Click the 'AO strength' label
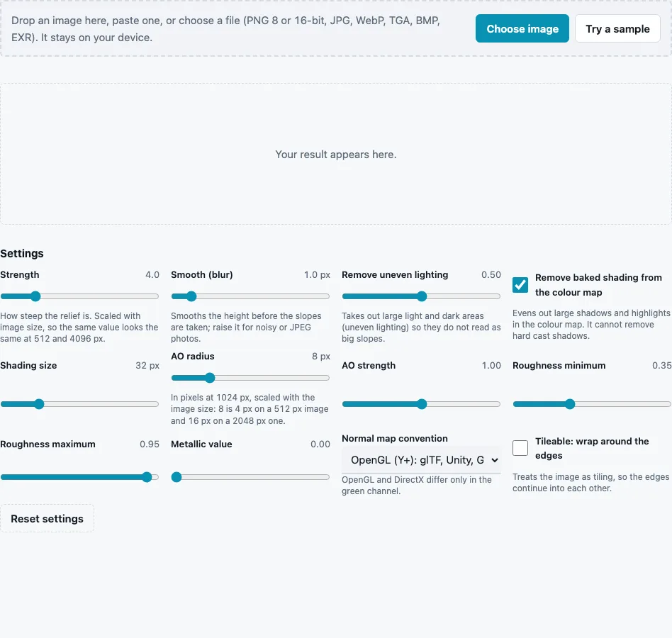The image size is (672, 638). click(369, 366)
